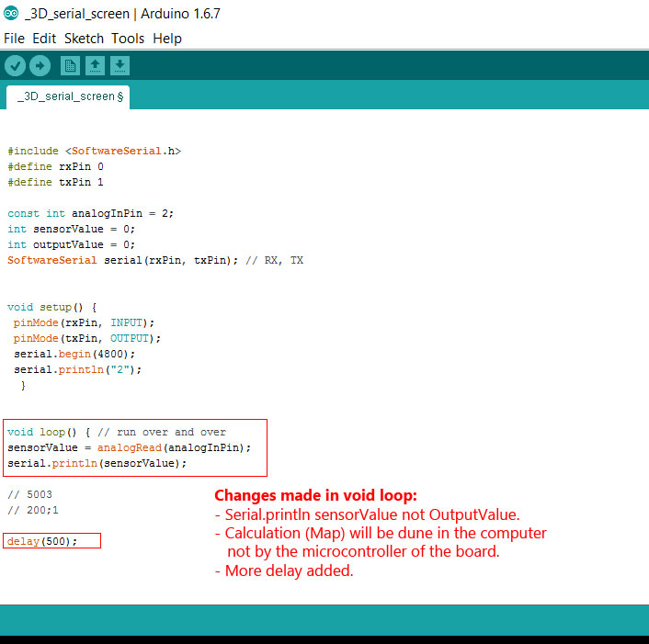
Task: Click the Arduino logo in title bar
Action: coord(11,13)
